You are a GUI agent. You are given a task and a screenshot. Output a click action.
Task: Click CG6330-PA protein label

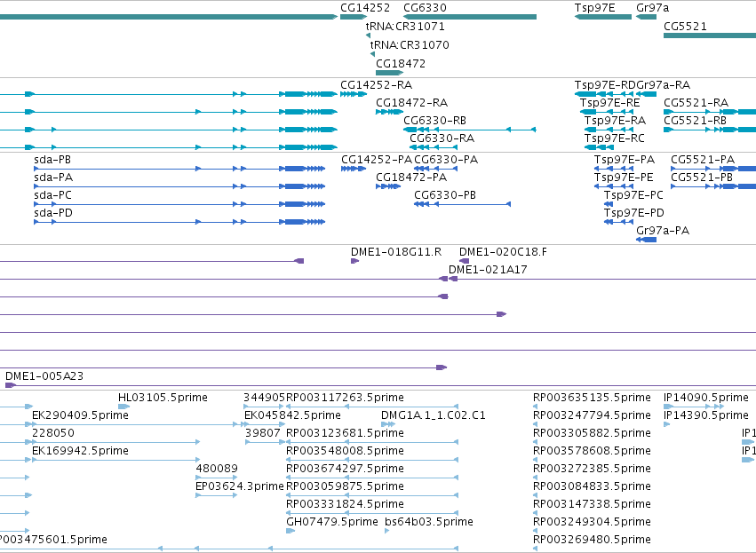click(x=446, y=160)
